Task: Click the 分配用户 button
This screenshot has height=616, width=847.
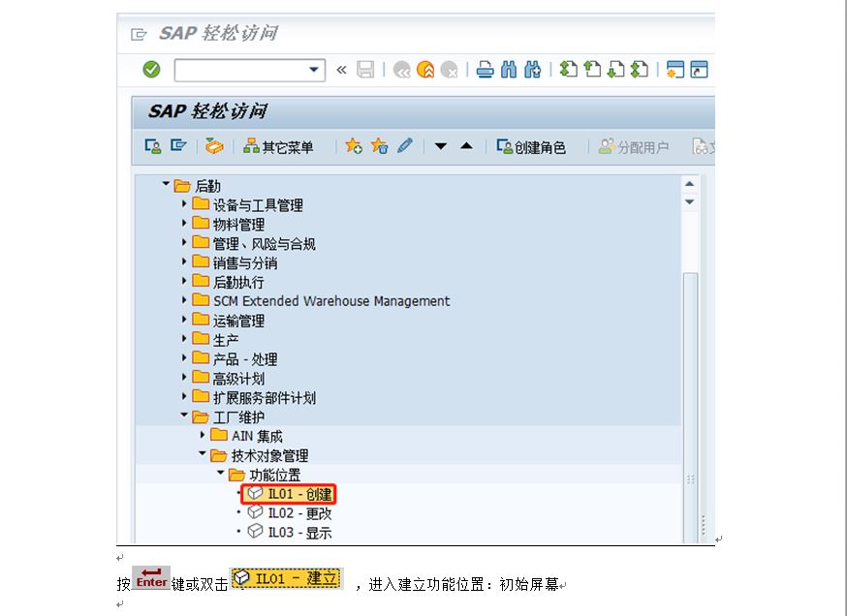Action: tap(634, 147)
